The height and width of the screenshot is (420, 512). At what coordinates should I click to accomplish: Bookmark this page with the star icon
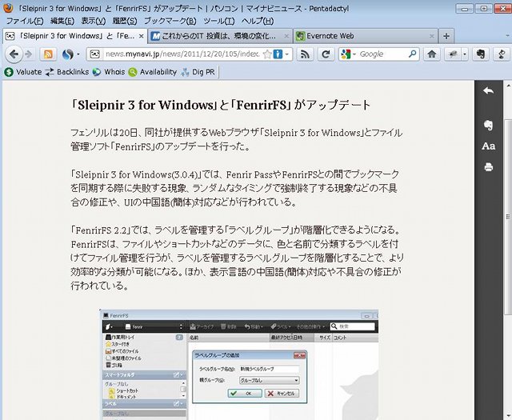266,54
